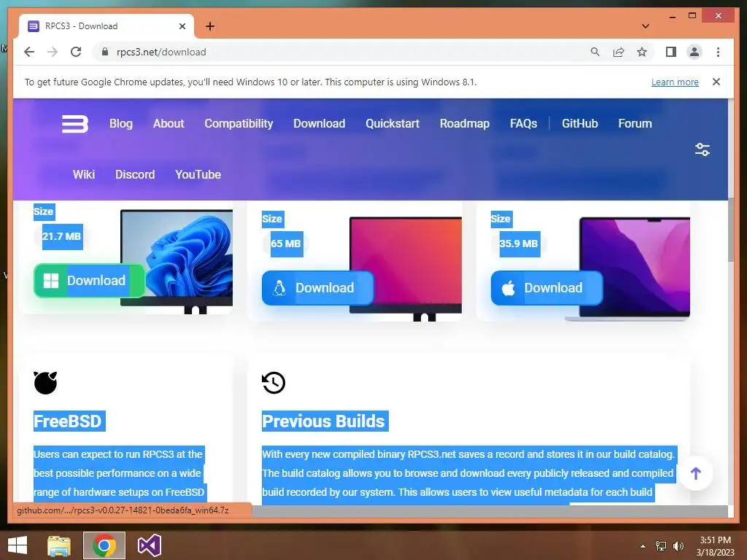
Task: Click the 65 MB size value
Action: click(287, 244)
